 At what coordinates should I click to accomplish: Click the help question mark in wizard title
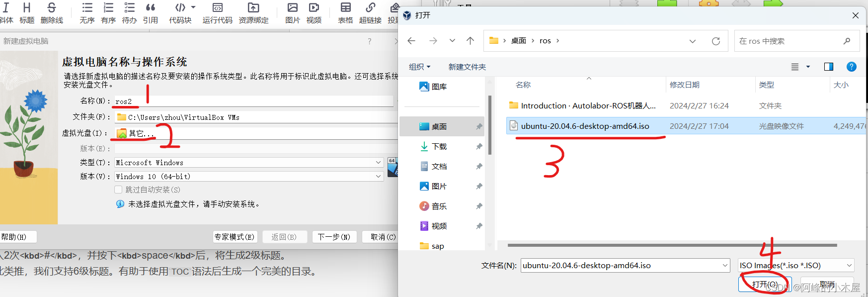tap(369, 41)
